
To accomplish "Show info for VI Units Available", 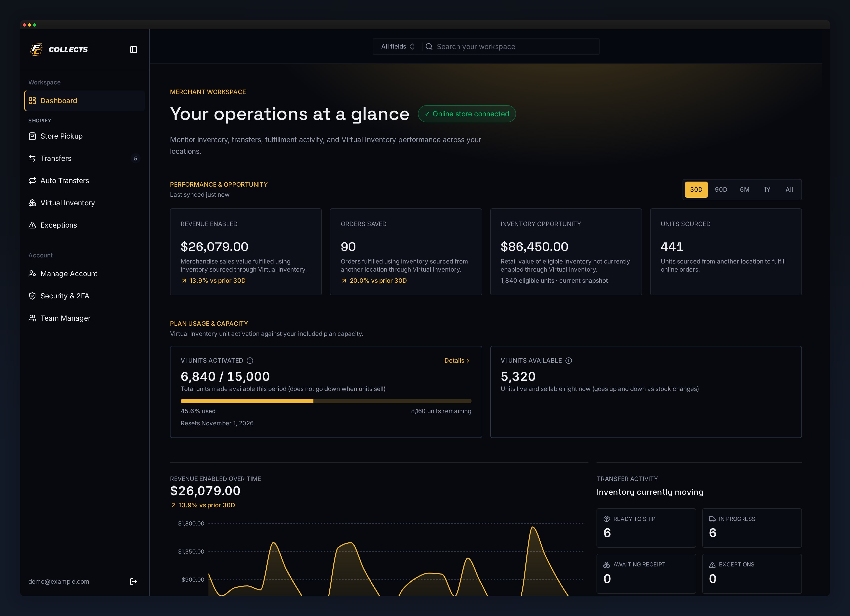I will click(x=568, y=360).
